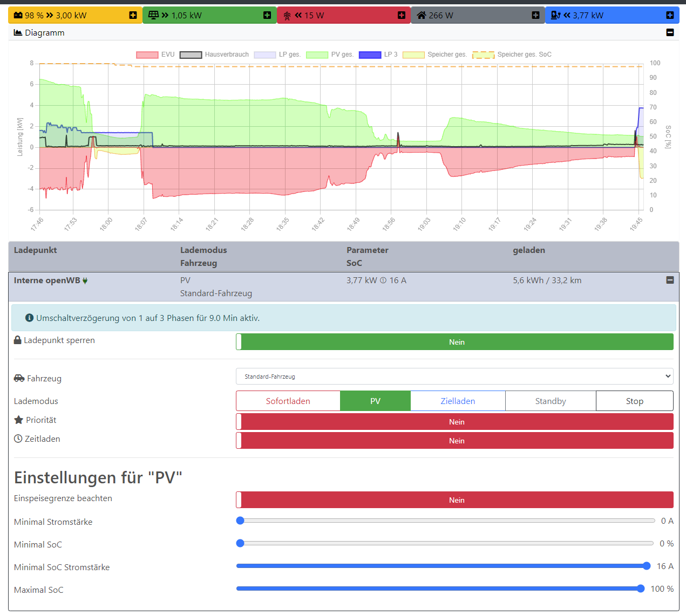
Task: Select the Sofortladen charge mode
Action: [x=288, y=401]
